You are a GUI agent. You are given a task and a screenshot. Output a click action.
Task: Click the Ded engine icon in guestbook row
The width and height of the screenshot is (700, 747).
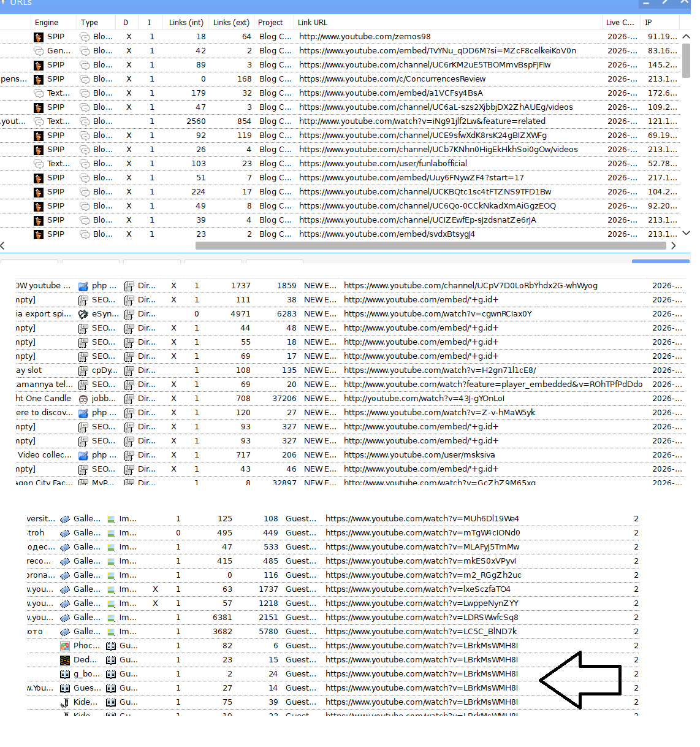click(x=65, y=660)
